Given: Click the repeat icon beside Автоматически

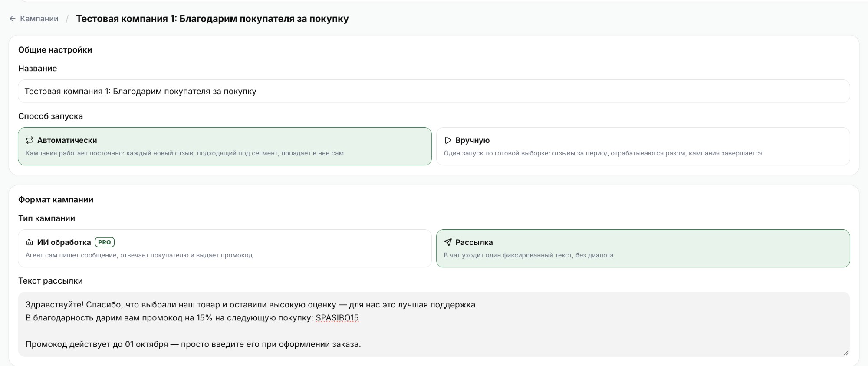Looking at the screenshot, I should 30,140.
